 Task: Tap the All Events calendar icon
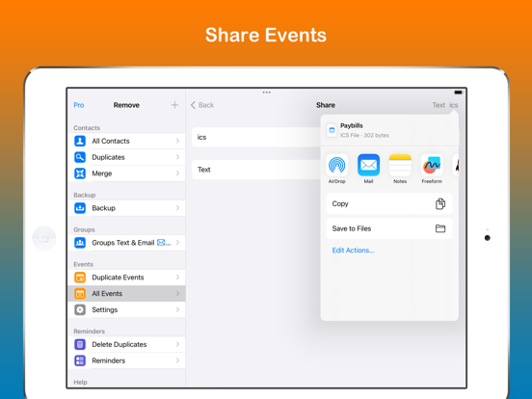pos(80,294)
